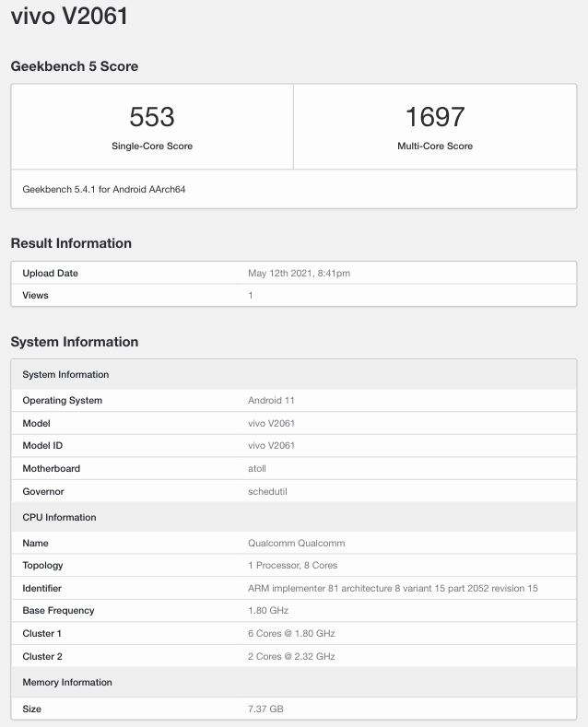Click the vivo V2061 page title
The image size is (588, 727).
(69, 17)
